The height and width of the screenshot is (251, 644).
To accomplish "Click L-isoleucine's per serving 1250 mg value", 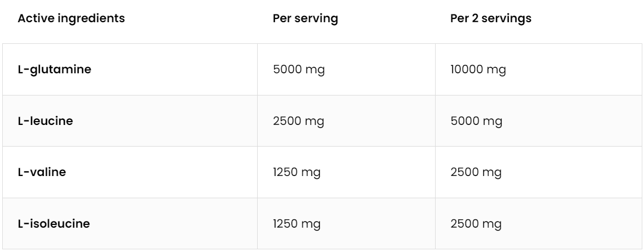I will pos(298,224).
